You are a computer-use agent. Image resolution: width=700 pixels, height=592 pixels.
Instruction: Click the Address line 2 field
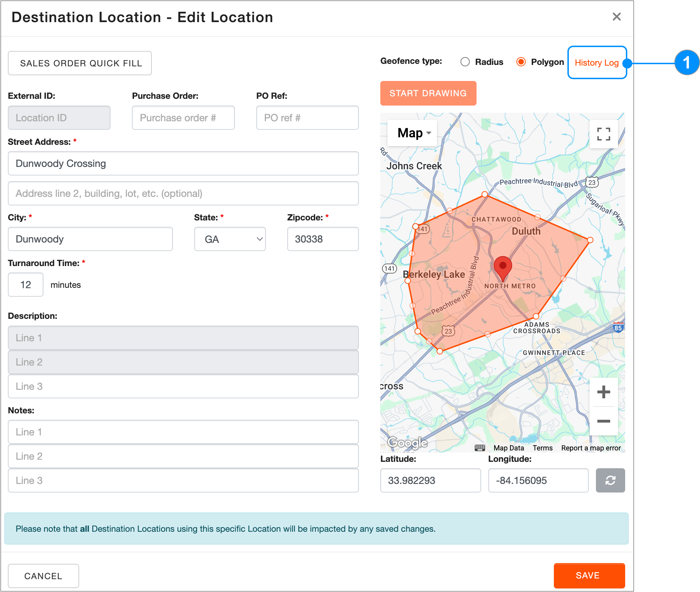pos(183,193)
